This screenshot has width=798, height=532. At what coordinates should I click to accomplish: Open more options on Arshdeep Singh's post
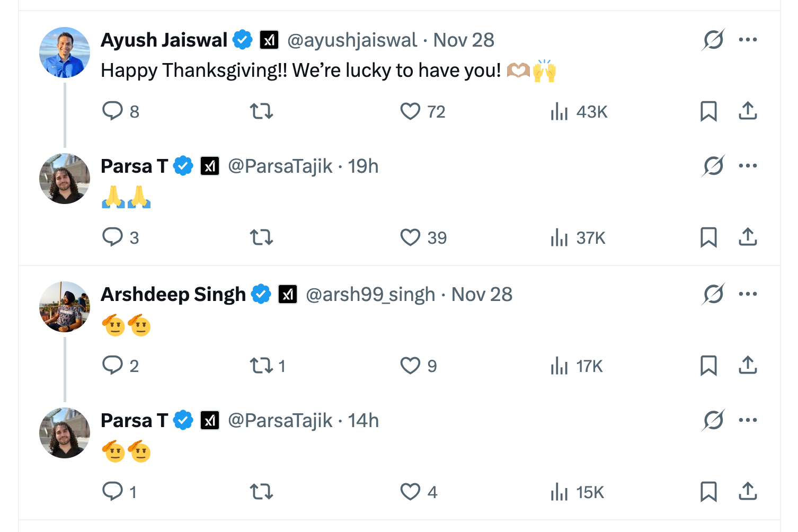[748, 294]
